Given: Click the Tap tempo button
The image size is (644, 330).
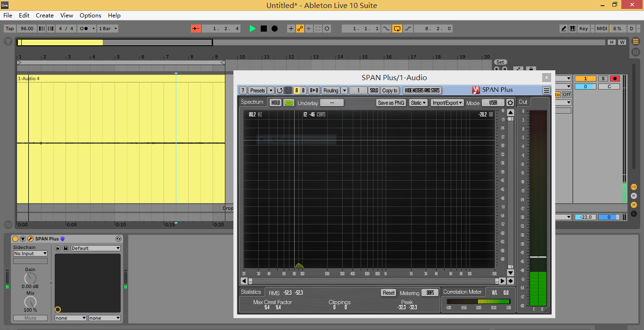Looking at the screenshot, I should tap(9, 29).
